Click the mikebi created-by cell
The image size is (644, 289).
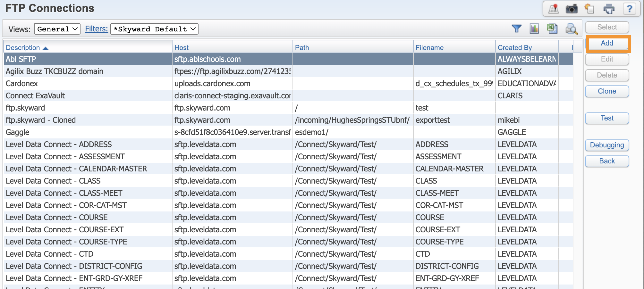pyautogui.click(x=527, y=120)
